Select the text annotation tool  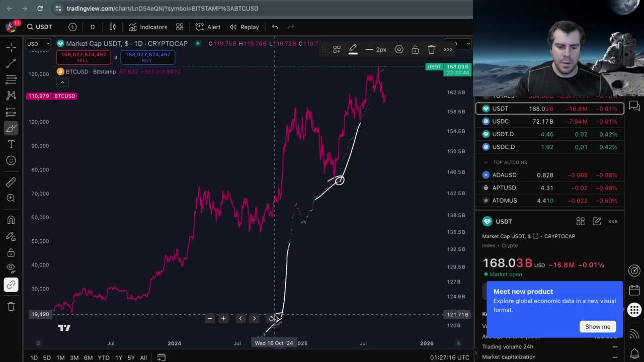pos(11,144)
